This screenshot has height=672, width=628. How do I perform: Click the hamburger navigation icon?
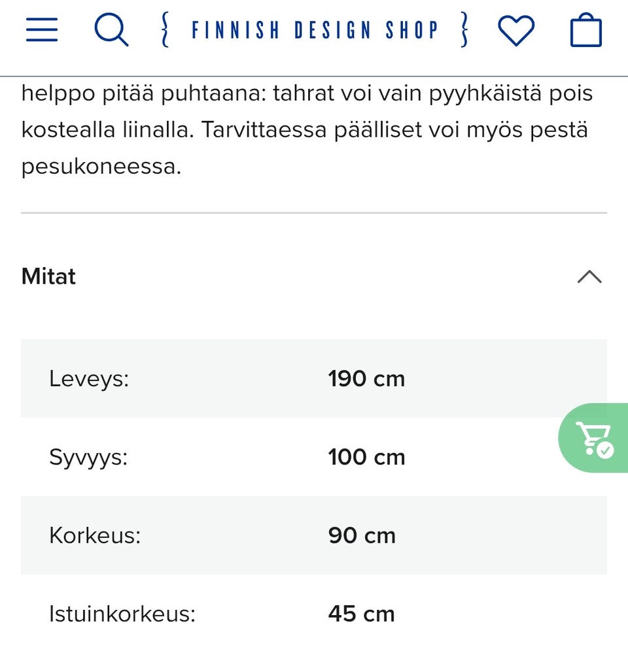click(x=41, y=29)
